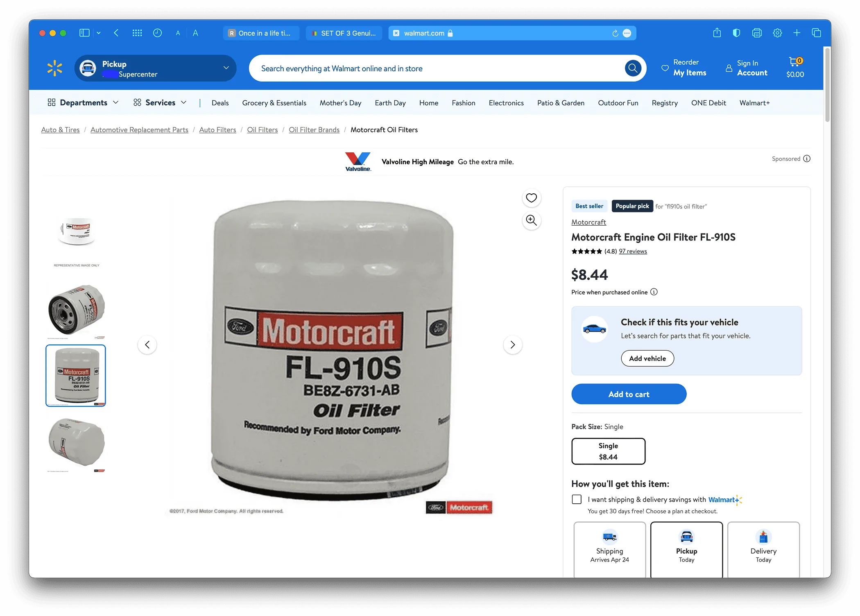Submit search with magnifier icon
The width and height of the screenshot is (860, 616).
[x=633, y=68]
